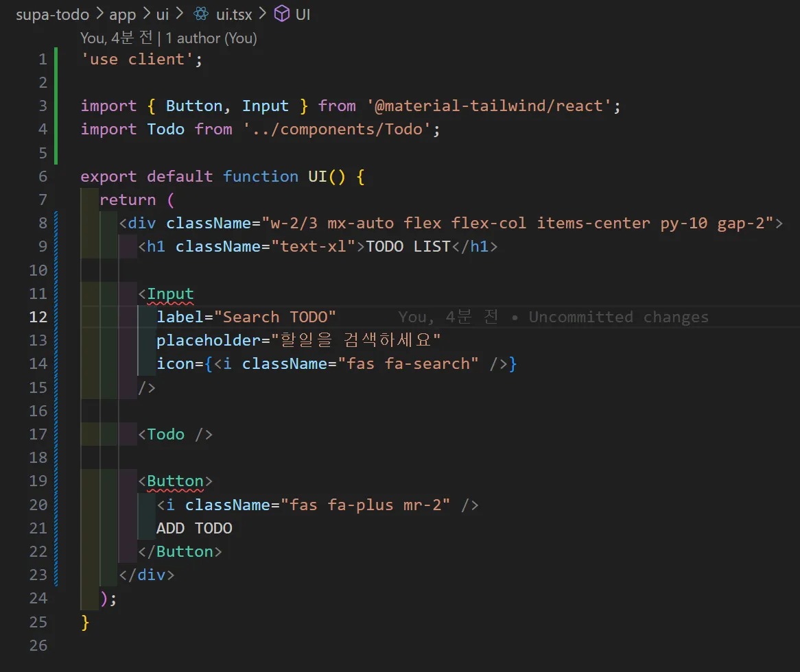Click the React file icon in breadcrumb

pos(201,14)
